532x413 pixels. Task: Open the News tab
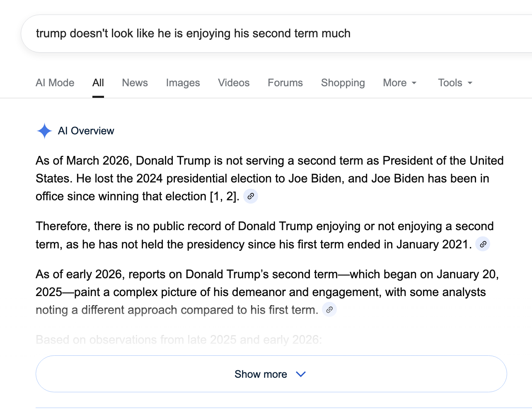[x=135, y=83]
